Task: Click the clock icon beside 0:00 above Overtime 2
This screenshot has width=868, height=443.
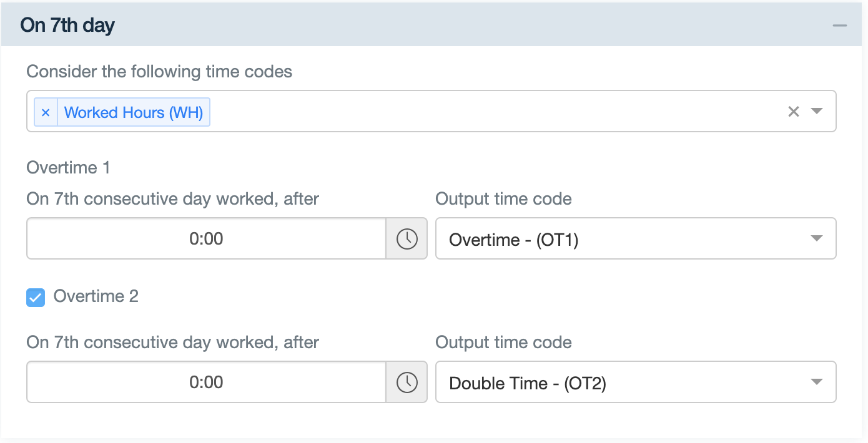Action: tap(408, 382)
